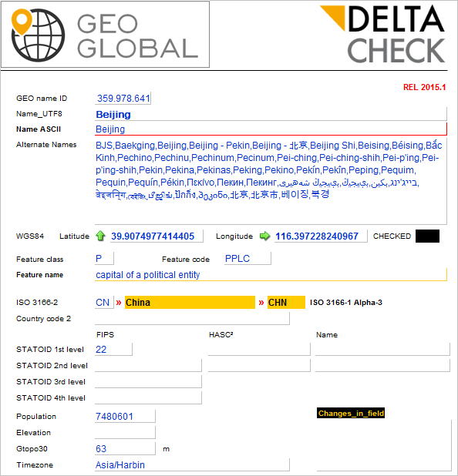Click the Feature code field PPLC

[248, 258]
